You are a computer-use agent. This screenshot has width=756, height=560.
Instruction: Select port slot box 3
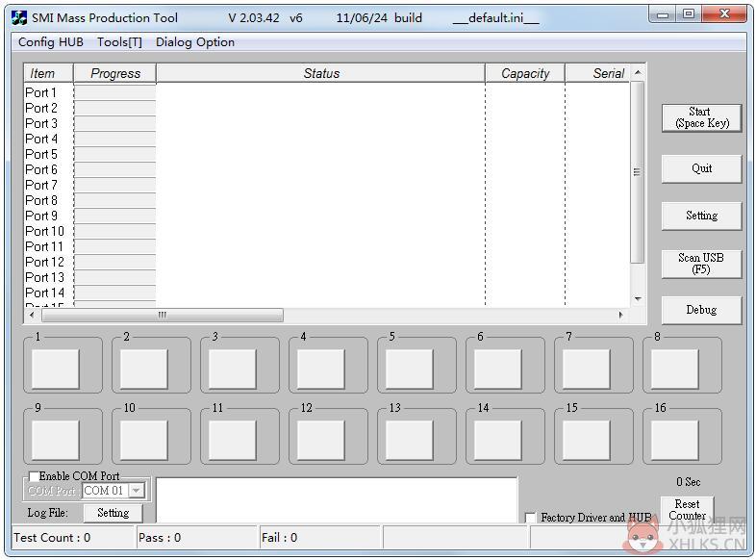(x=233, y=369)
